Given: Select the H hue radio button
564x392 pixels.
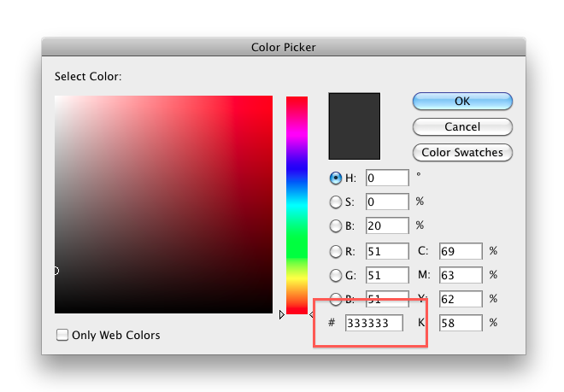Looking at the screenshot, I should click(336, 178).
